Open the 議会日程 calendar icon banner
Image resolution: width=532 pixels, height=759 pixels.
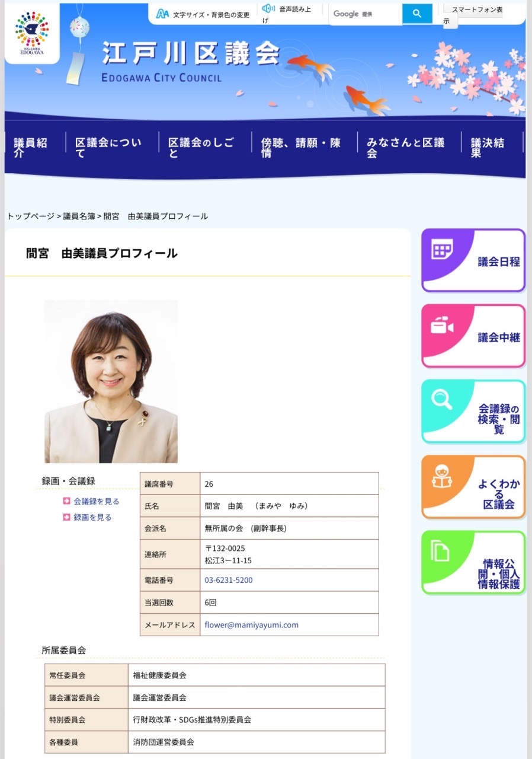click(x=473, y=260)
